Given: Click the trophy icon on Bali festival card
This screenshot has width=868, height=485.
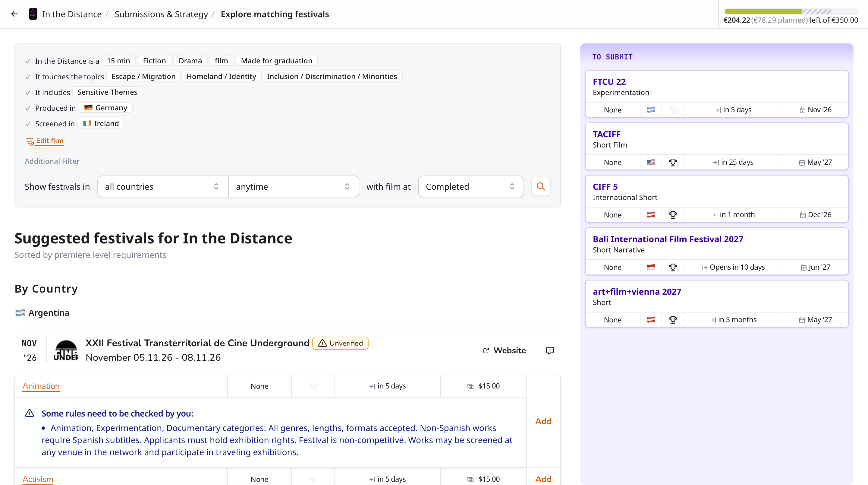Looking at the screenshot, I should tap(673, 267).
